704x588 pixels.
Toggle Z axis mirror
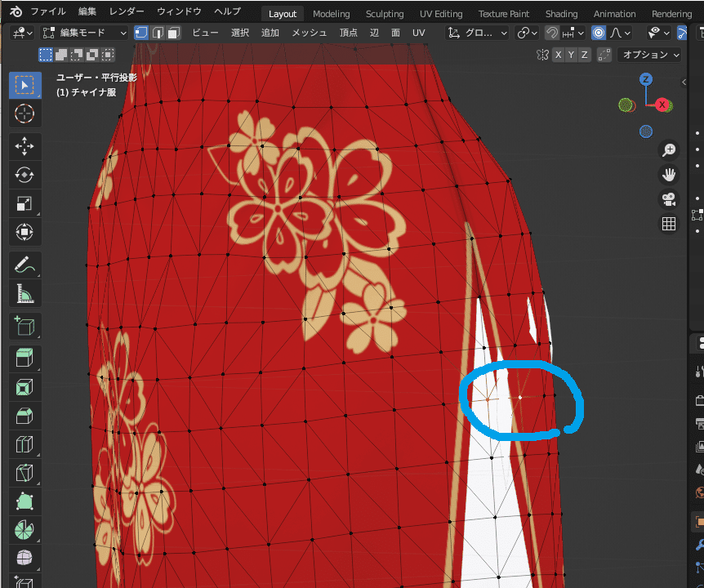pyautogui.click(x=584, y=55)
